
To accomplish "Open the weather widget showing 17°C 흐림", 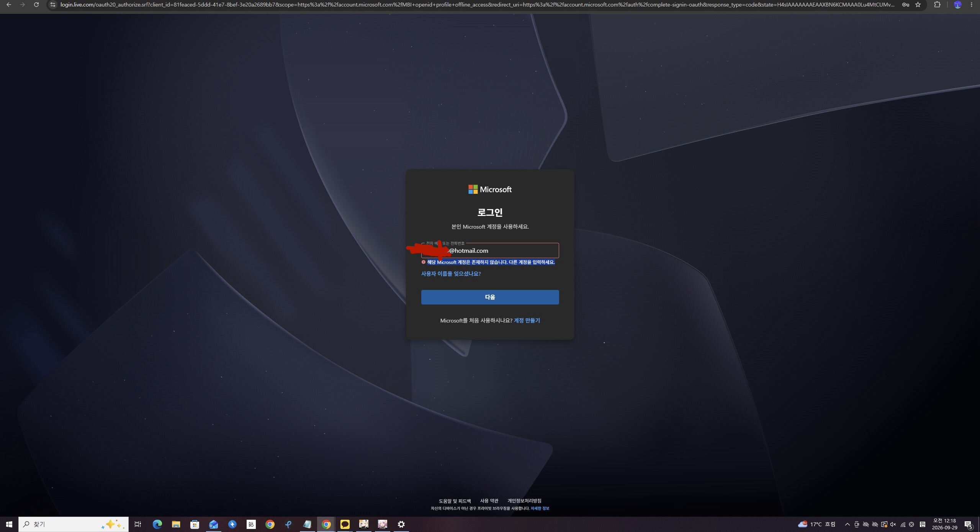I will (x=816, y=524).
